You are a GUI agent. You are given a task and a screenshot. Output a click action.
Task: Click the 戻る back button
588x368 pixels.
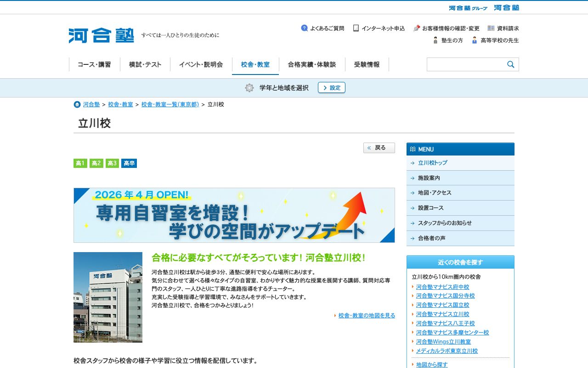click(379, 148)
